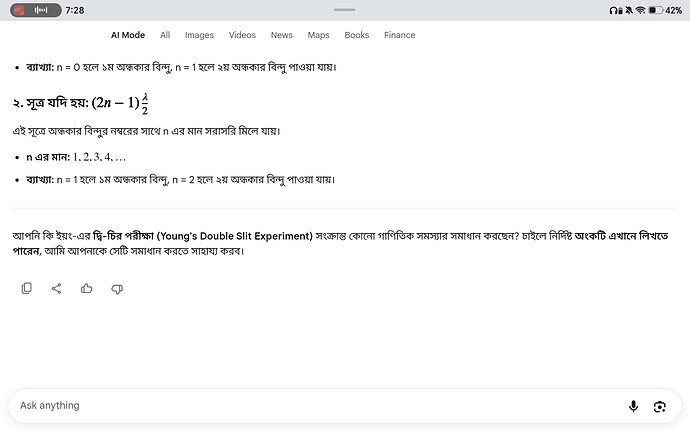Select the AI Mode tab

(128, 35)
